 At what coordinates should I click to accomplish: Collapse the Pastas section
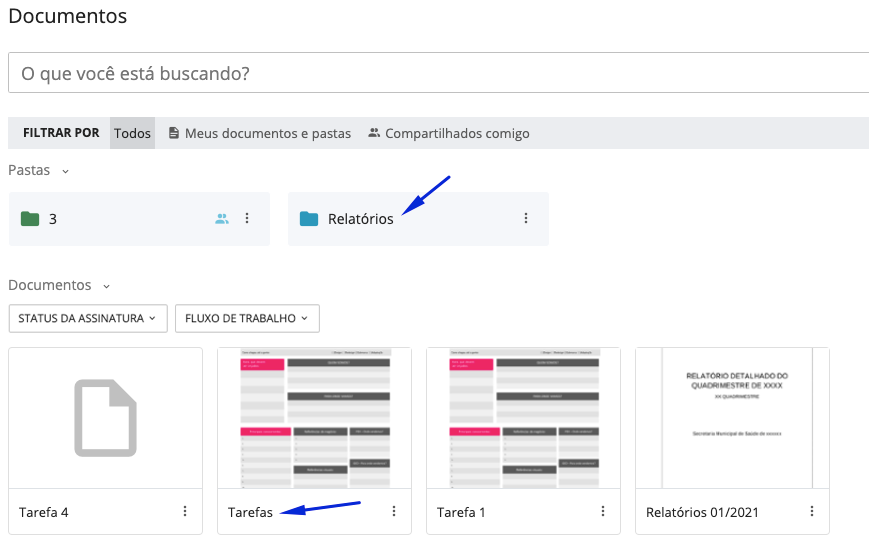click(x=66, y=171)
